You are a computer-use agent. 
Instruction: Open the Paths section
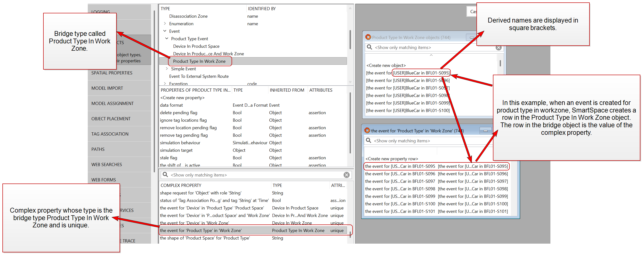[x=119, y=149]
